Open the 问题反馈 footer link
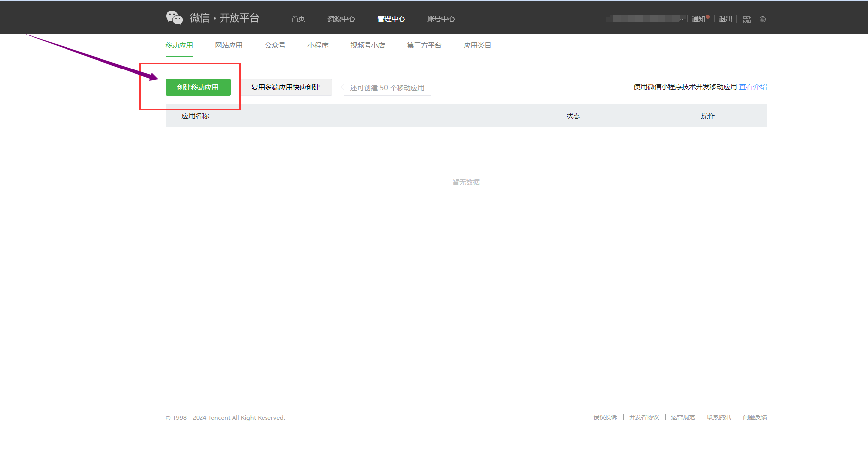868x451 pixels. pos(755,417)
